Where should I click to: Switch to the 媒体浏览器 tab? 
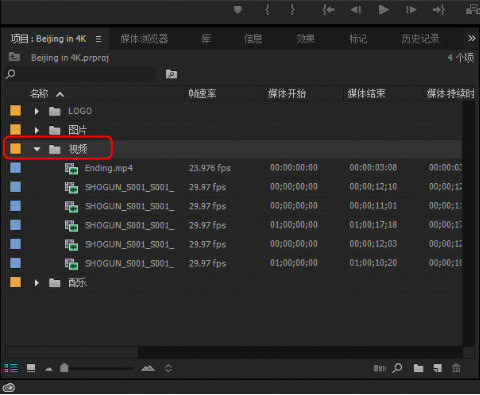[x=144, y=39]
